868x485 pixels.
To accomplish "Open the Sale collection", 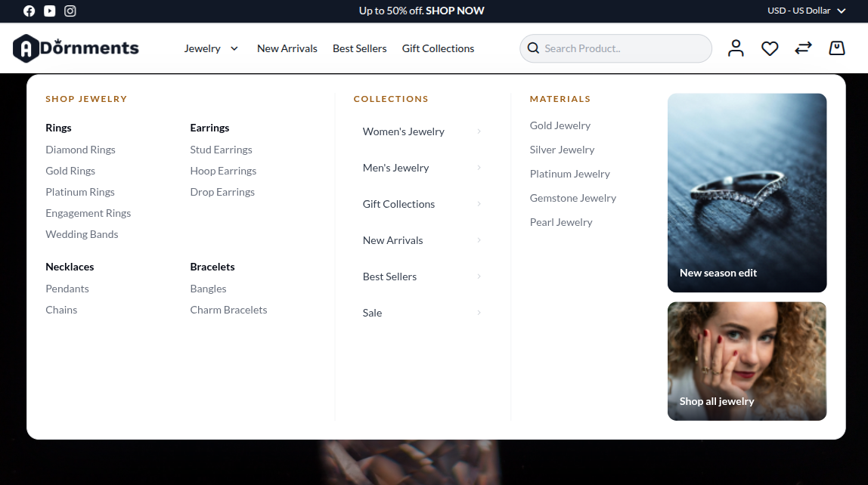I will pos(372,313).
